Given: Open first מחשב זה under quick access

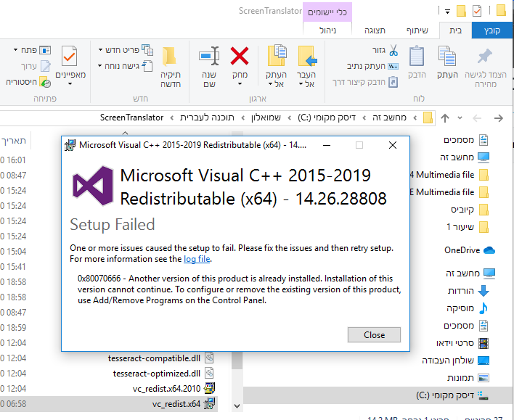Looking at the screenshot, I should coord(464,157).
